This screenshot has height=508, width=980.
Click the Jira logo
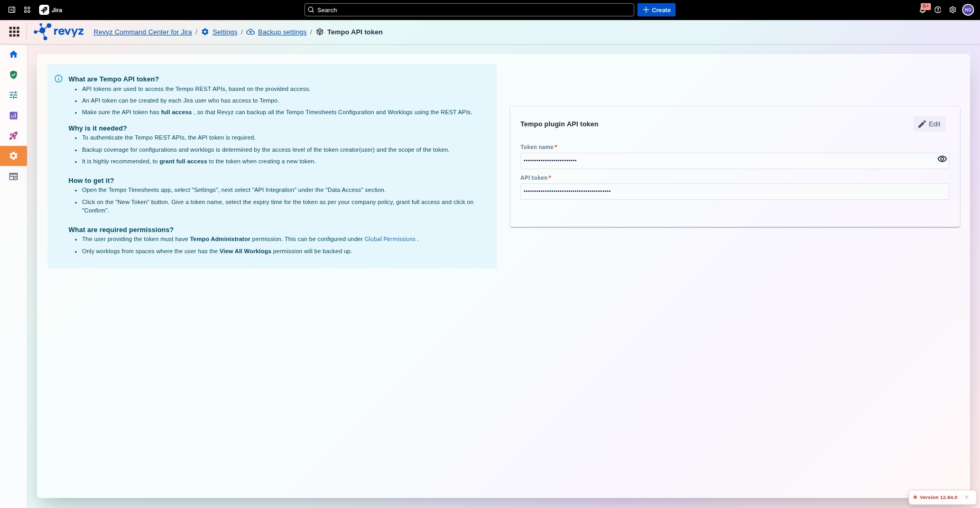click(x=51, y=10)
